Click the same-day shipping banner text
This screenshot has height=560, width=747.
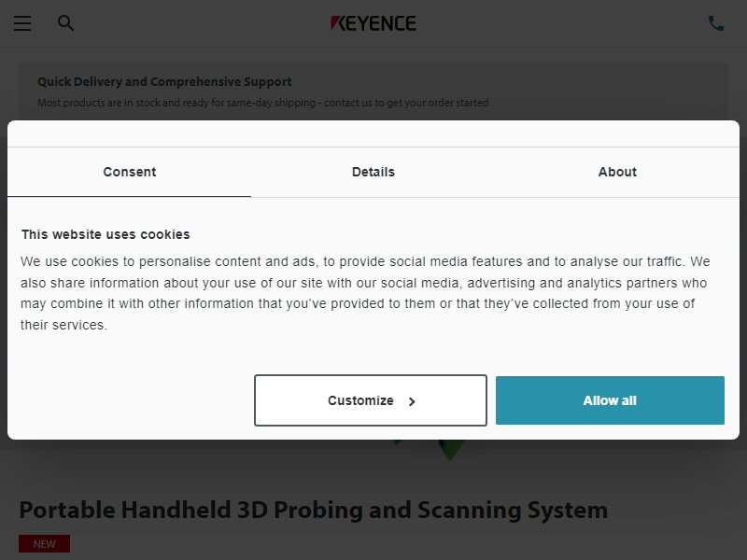pyautogui.click(x=263, y=103)
